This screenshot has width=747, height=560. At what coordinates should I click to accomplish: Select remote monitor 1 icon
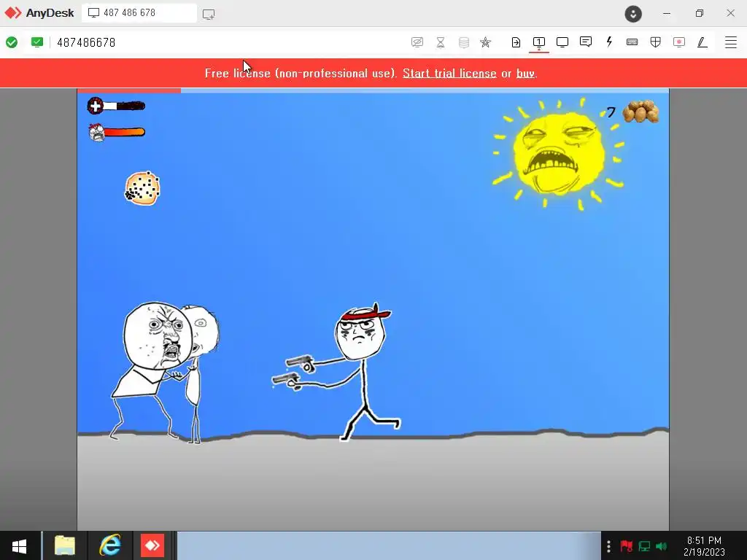point(539,42)
